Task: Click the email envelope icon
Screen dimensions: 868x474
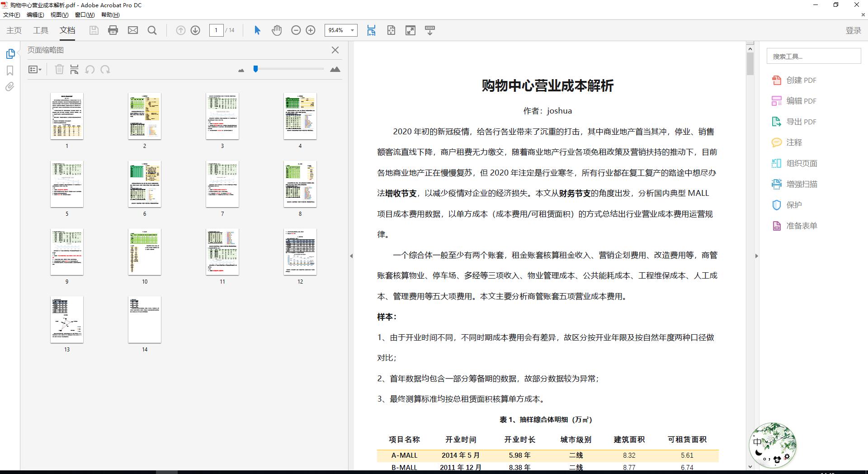Action: pos(133,30)
